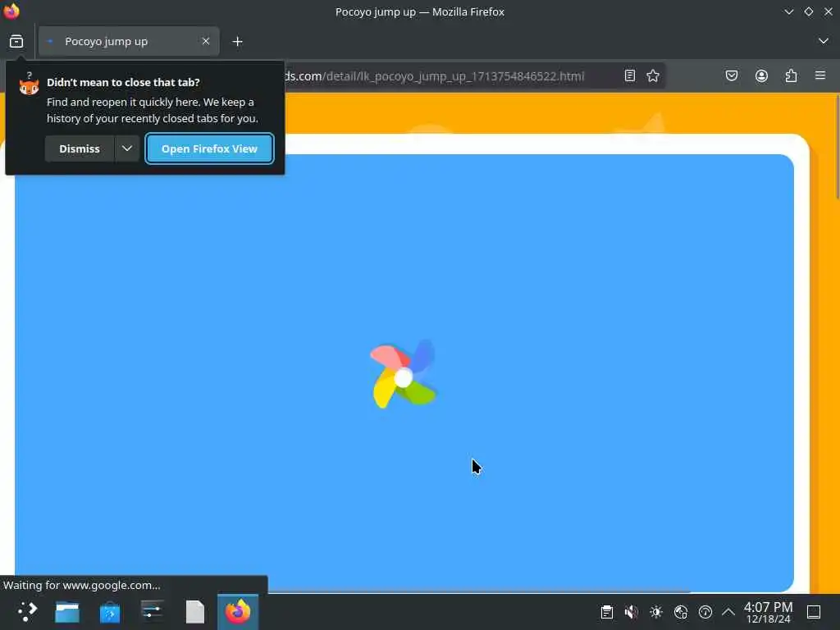This screenshot has height=630, width=840.
Task: Open the blank document taskbar icon
Action: pos(195,612)
